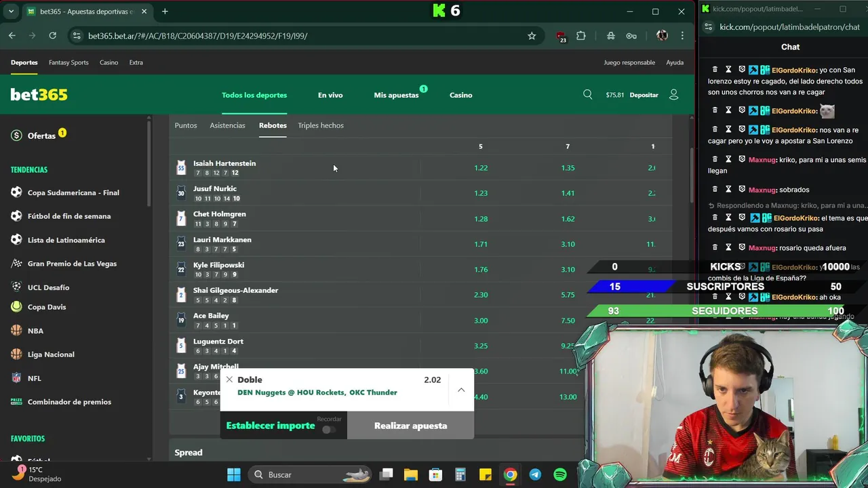Open Gran Premio de Las Vegas
The height and width of the screenshot is (488, 868).
coord(72,264)
